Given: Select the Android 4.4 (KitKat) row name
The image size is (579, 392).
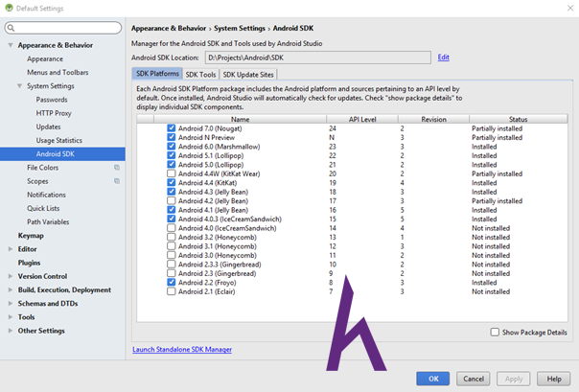Looking at the screenshot, I should point(207,183).
